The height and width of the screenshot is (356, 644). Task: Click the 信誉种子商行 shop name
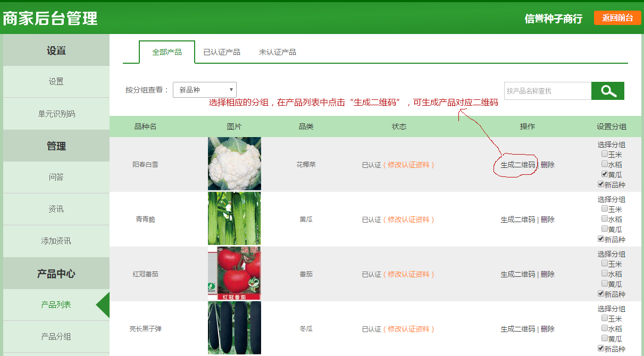(x=554, y=19)
